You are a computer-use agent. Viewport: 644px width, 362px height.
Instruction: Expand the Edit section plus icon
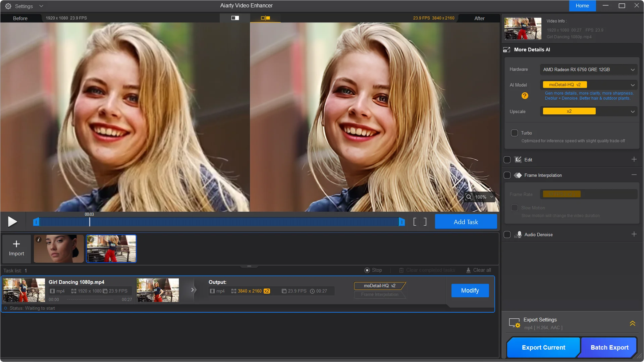tap(634, 159)
